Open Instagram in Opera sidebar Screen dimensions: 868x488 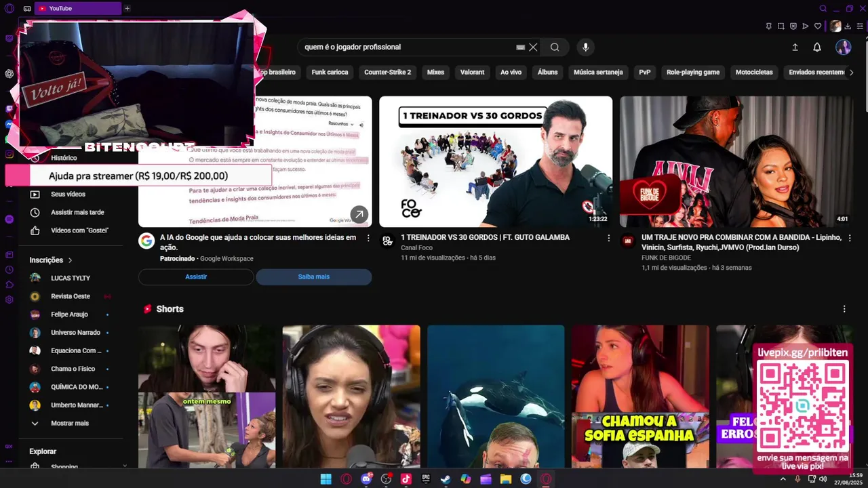pos(9,155)
